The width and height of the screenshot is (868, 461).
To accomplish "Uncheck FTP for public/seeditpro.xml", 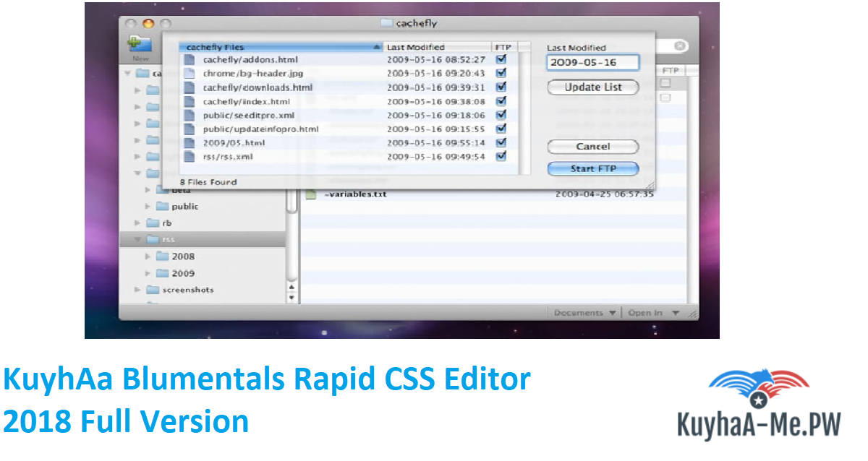I will 501,115.
